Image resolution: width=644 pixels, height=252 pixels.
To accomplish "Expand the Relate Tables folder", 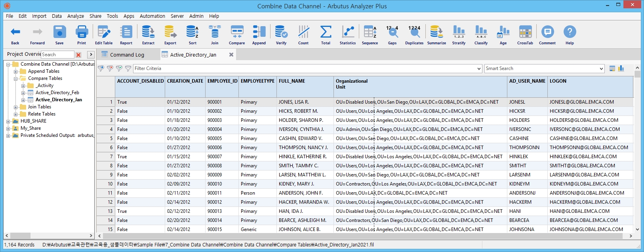I will pos(16,114).
